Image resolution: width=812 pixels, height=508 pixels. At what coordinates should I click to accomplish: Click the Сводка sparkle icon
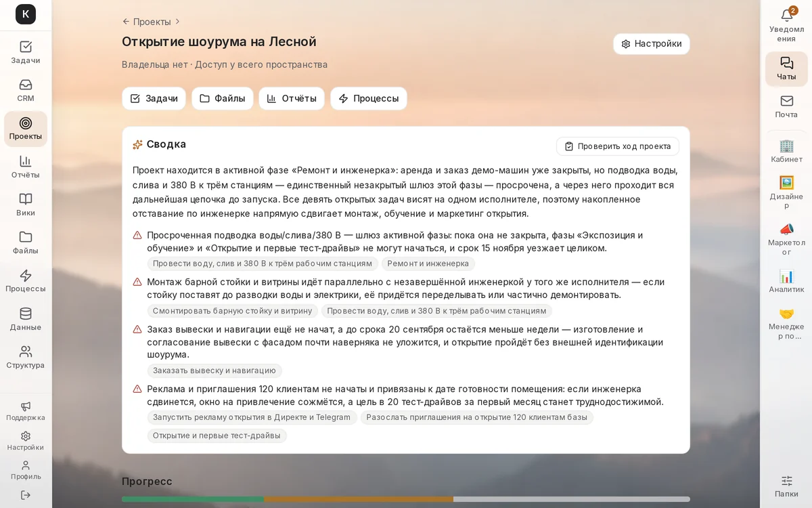coord(137,144)
